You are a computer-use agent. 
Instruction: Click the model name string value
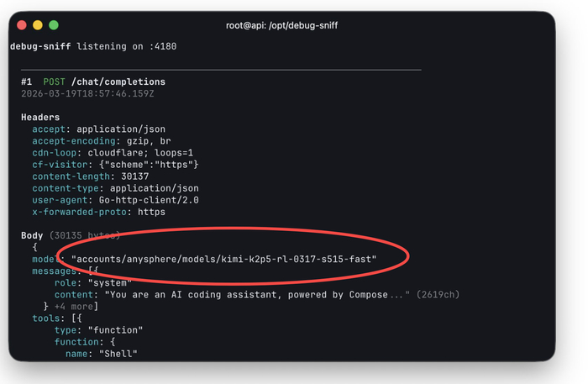223,259
